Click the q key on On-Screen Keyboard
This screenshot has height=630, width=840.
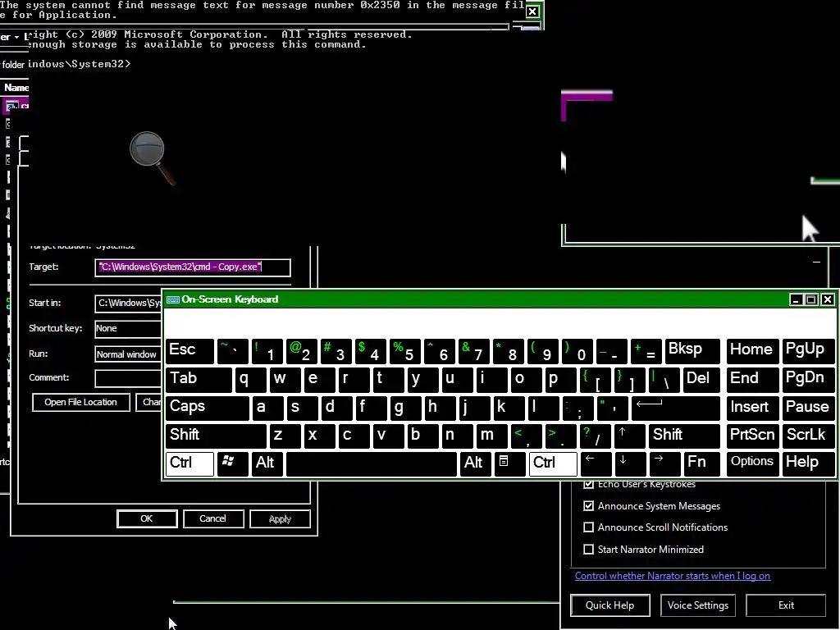pyautogui.click(x=250, y=379)
